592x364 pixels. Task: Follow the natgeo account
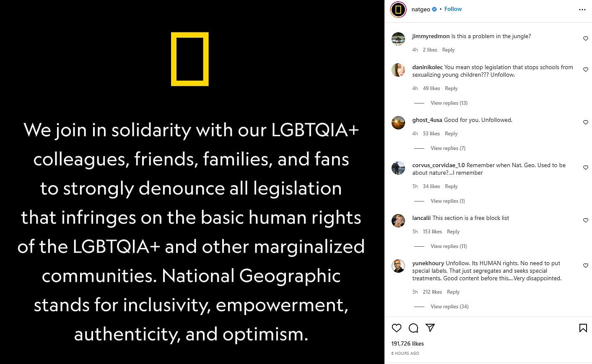point(453,9)
